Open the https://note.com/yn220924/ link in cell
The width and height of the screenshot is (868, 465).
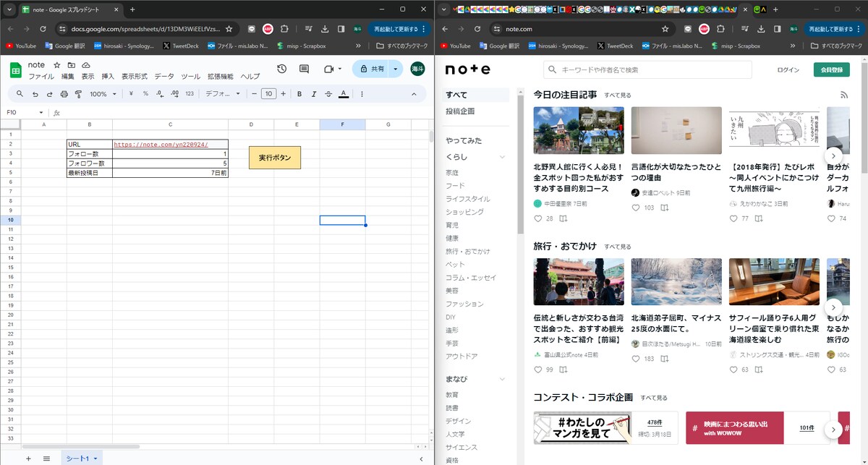pos(161,145)
